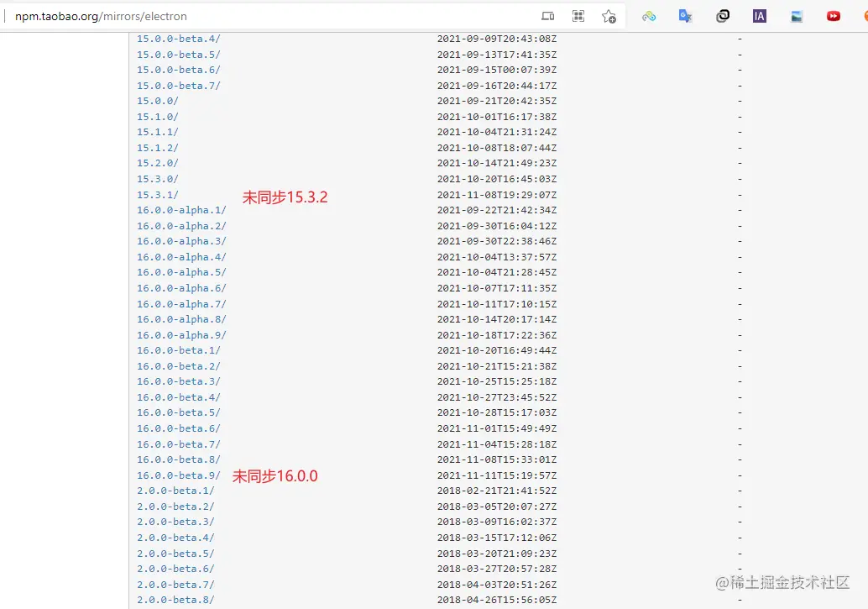Open the 16.0.0-alpha.9/ folder

[x=181, y=335]
